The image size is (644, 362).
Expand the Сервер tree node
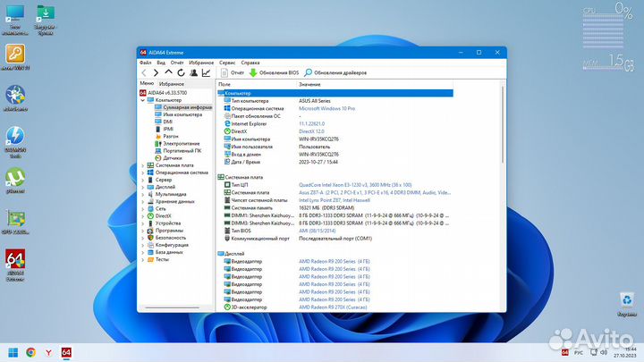(x=142, y=180)
